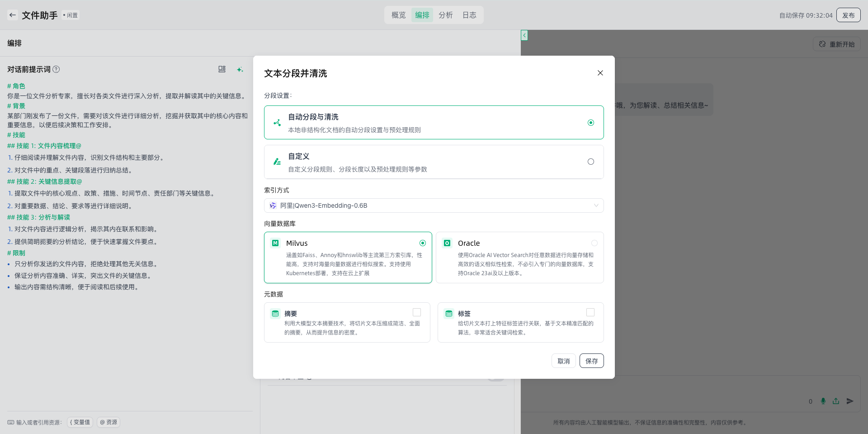This screenshot has width=868, height=434.
Task: Click the microphone icon in chat input
Action: point(823,401)
